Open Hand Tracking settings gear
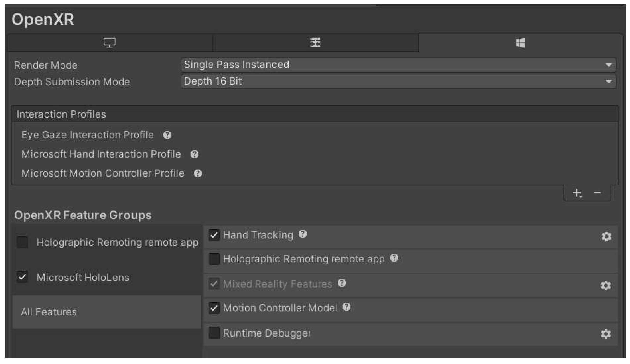Image resolution: width=630 pixels, height=364 pixels. 606,236
